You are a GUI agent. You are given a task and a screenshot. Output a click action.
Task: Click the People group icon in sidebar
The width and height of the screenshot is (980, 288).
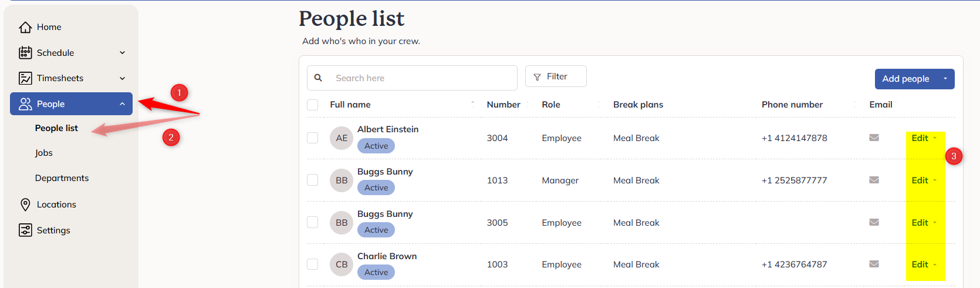click(25, 104)
